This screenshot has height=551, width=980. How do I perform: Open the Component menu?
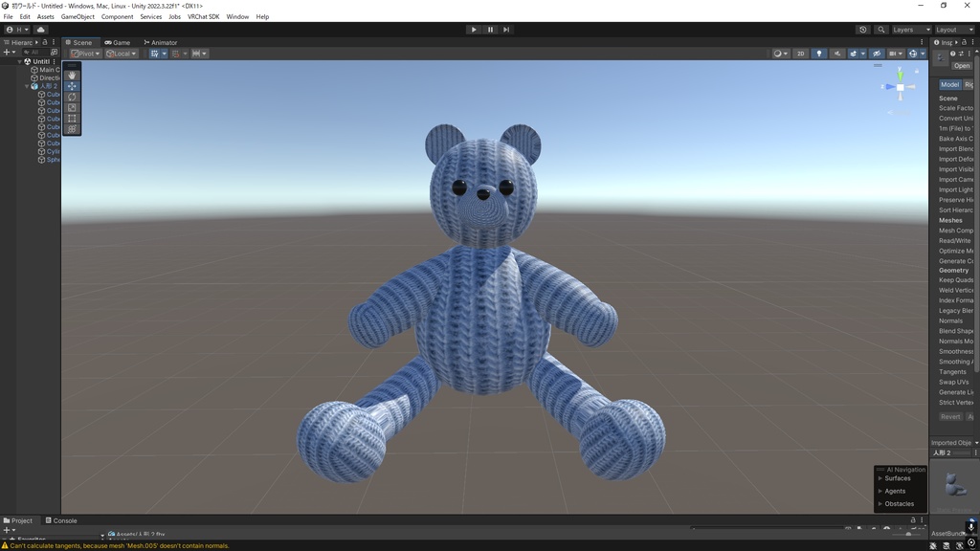click(117, 17)
